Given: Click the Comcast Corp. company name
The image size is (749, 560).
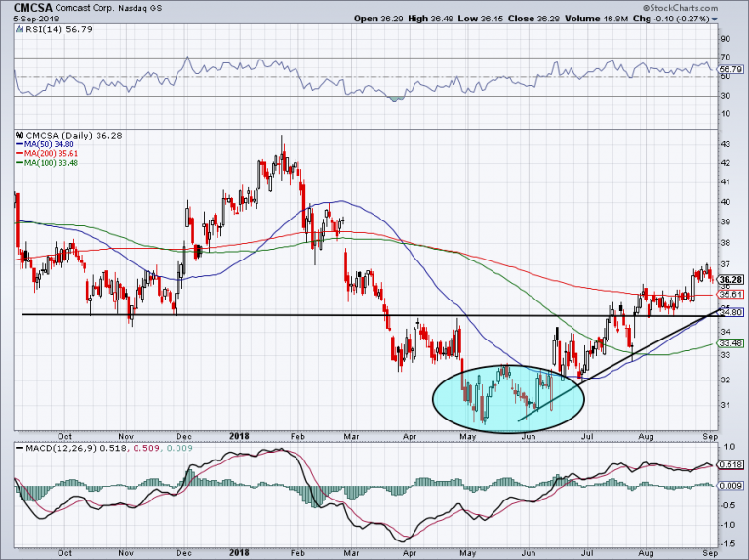Looking at the screenshot, I should click(84, 8).
